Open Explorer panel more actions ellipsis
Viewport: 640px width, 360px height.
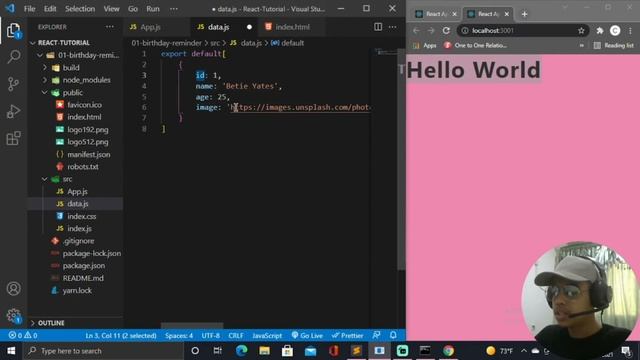point(110,27)
